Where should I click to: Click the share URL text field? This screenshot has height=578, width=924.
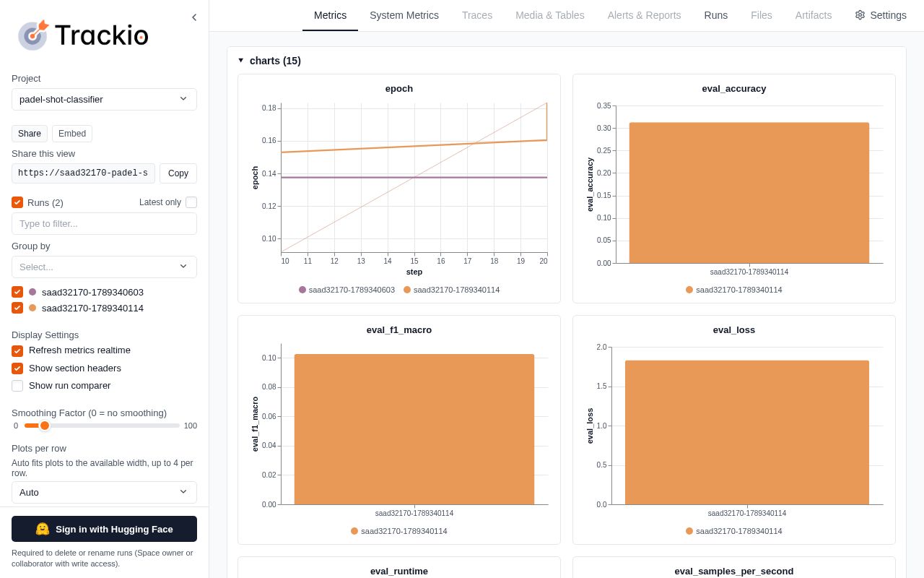coord(83,173)
